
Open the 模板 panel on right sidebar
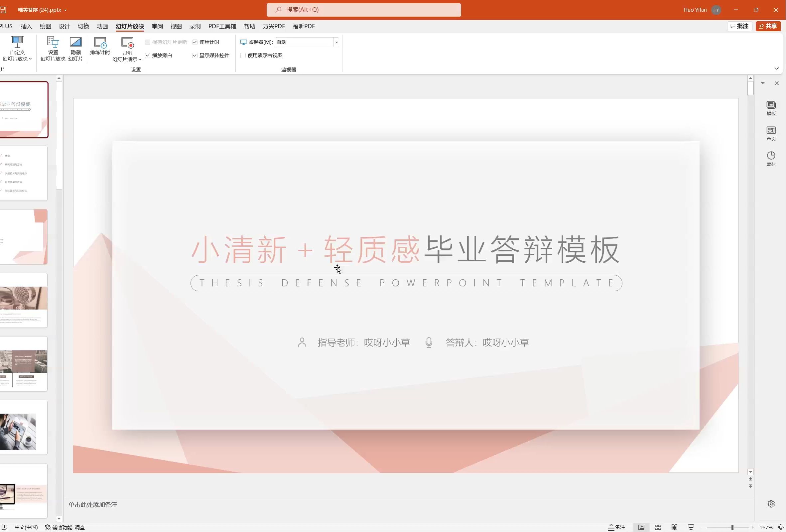(771, 107)
